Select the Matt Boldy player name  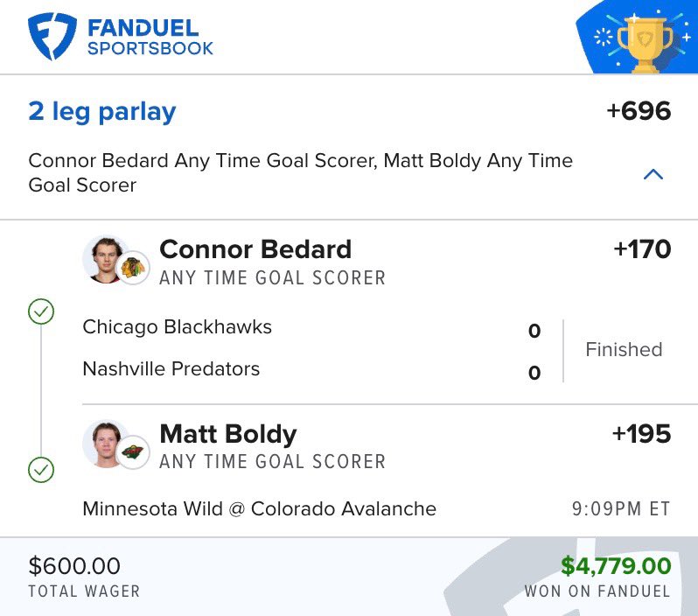click(227, 434)
